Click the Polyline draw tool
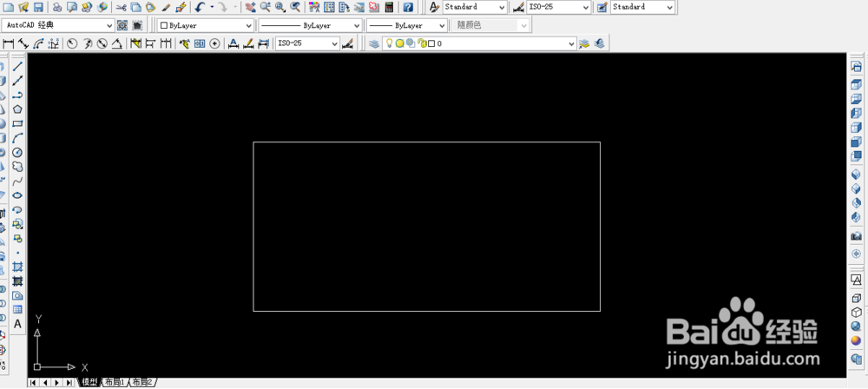The image size is (868, 389). pyautogui.click(x=17, y=95)
